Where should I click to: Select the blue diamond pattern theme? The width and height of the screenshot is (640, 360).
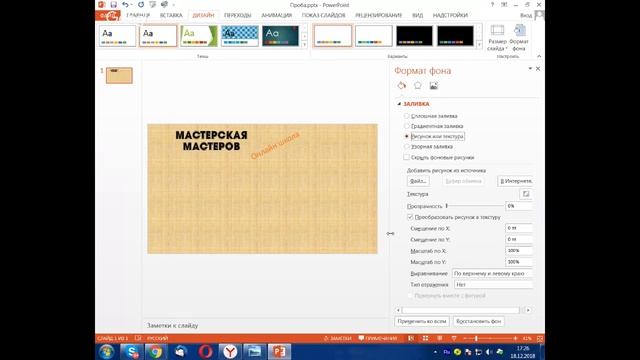[240, 36]
